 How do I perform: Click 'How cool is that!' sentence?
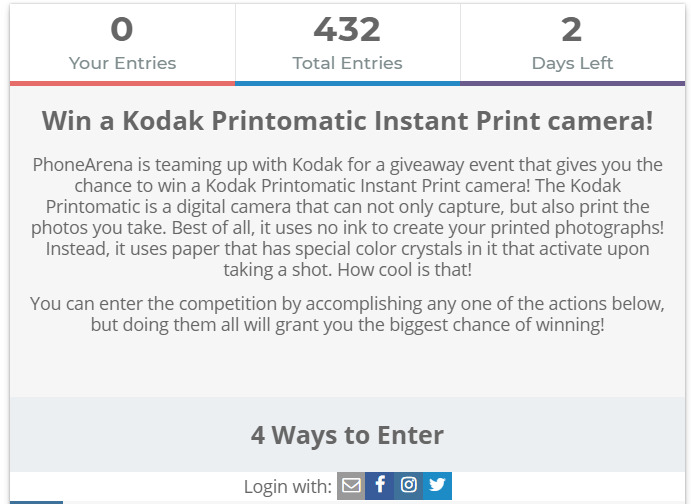click(405, 270)
